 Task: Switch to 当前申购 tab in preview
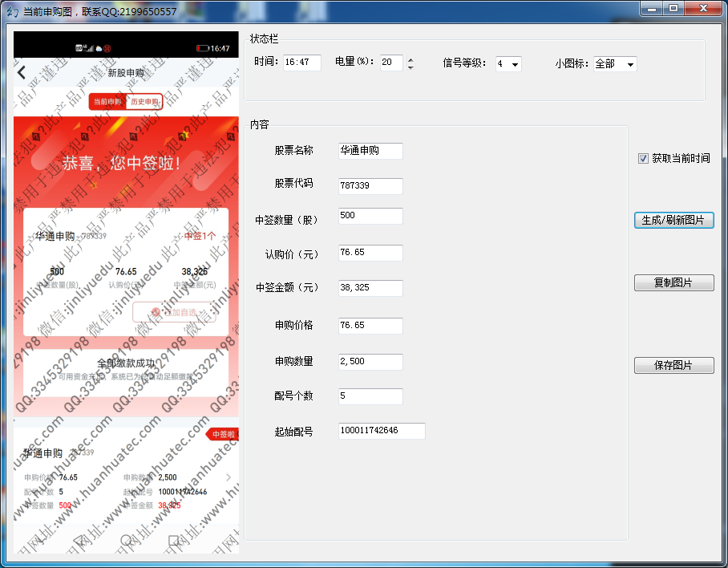[107, 102]
